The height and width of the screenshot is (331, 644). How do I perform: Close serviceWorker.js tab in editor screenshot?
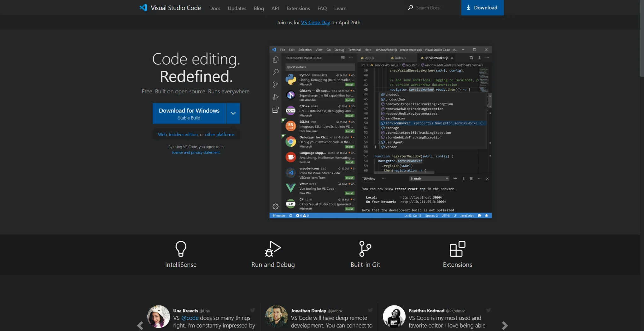click(452, 58)
